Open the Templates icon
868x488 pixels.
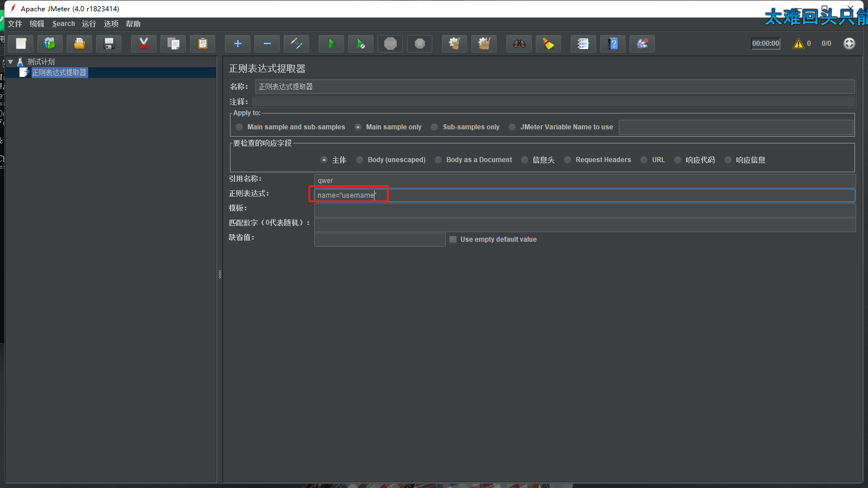(x=50, y=43)
